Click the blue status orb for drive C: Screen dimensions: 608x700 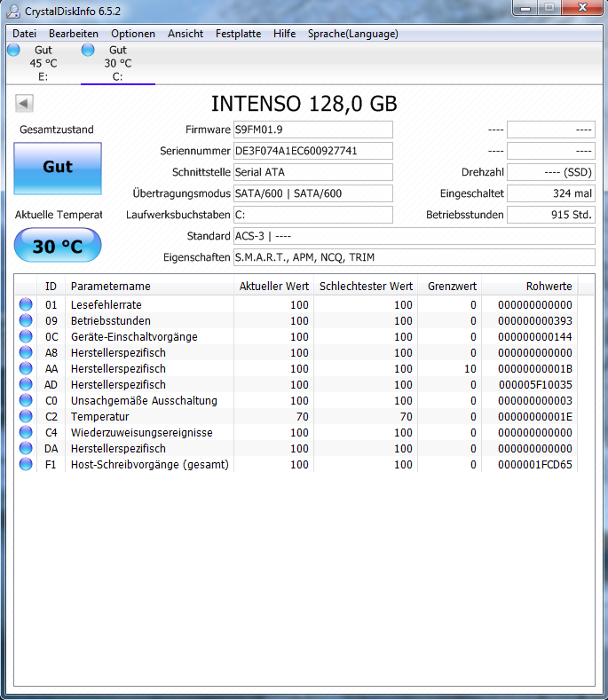88,50
